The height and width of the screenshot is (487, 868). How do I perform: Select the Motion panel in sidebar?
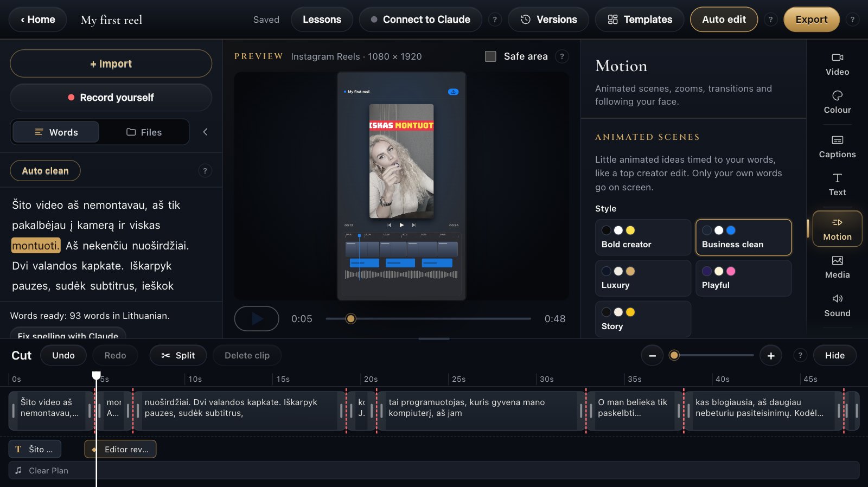(x=837, y=229)
